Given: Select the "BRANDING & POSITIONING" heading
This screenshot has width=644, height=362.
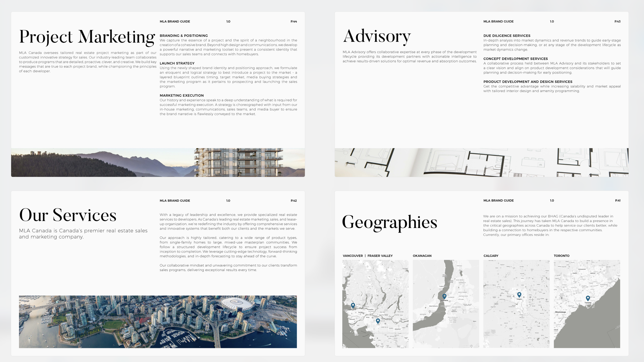Looking at the screenshot, I should click(184, 36).
